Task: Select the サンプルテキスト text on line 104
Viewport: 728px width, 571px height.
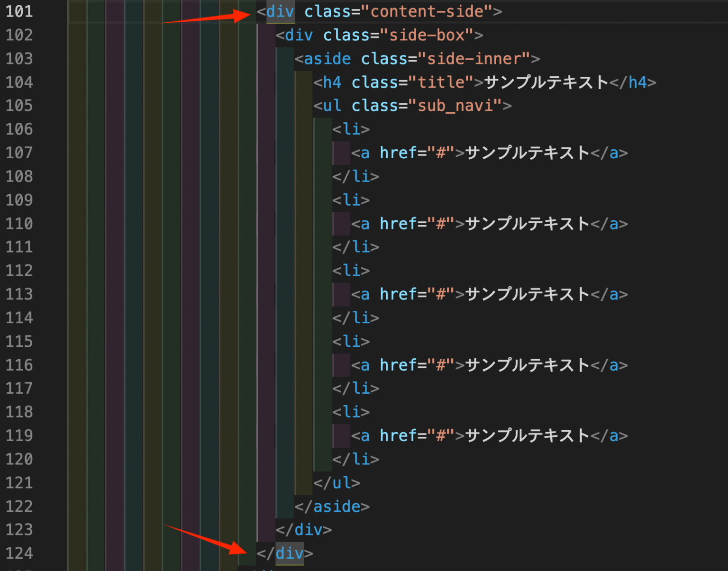Action: click(545, 82)
